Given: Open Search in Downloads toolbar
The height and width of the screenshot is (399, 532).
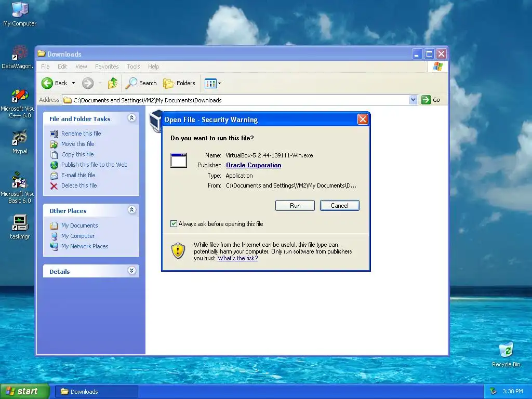Looking at the screenshot, I should tap(141, 83).
